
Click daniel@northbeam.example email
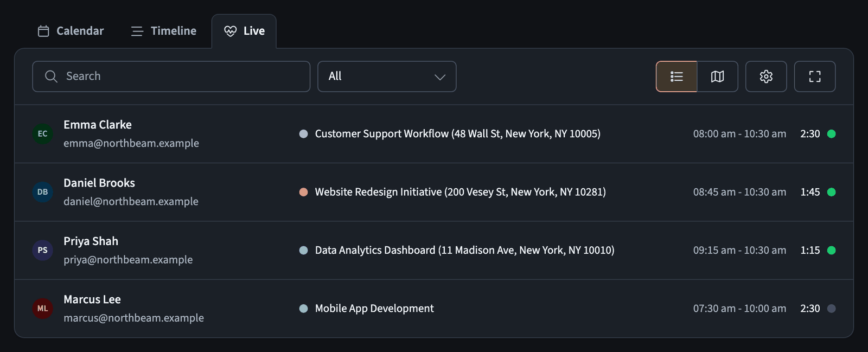pyautogui.click(x=131, y=201)
